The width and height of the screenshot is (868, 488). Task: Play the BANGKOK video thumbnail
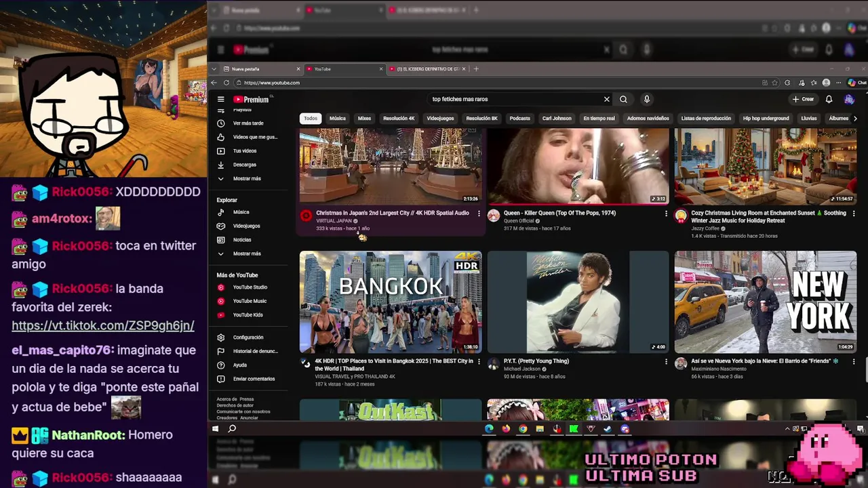click(x=391, y=302)
